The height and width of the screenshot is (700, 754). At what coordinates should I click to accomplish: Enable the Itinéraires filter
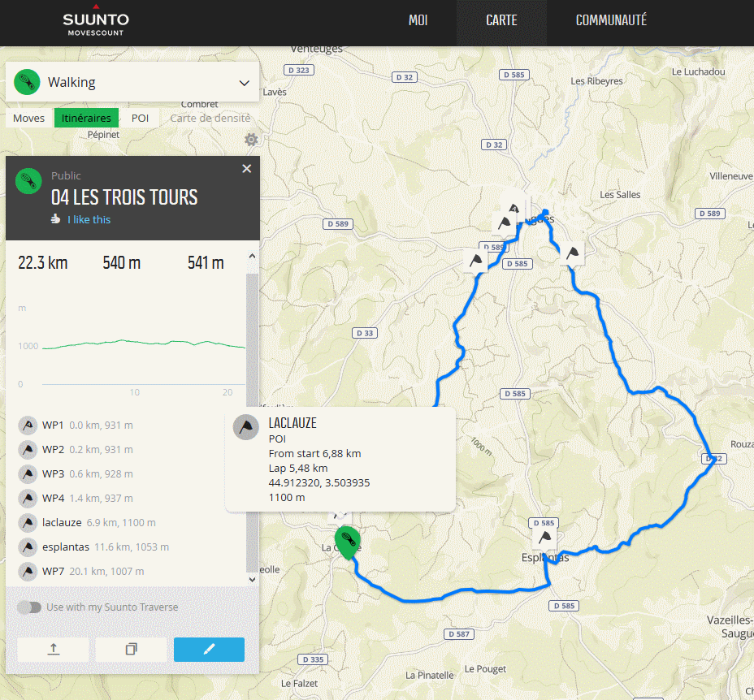click(86, 118)
